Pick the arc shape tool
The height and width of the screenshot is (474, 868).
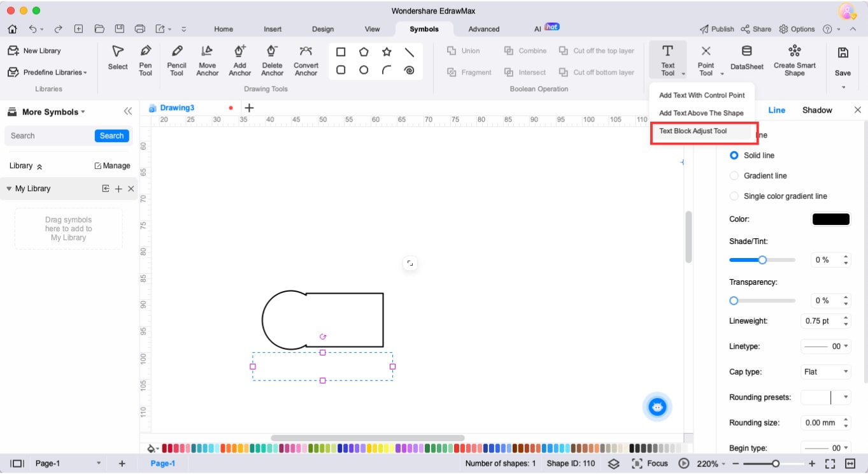click(x=387, y=70)
